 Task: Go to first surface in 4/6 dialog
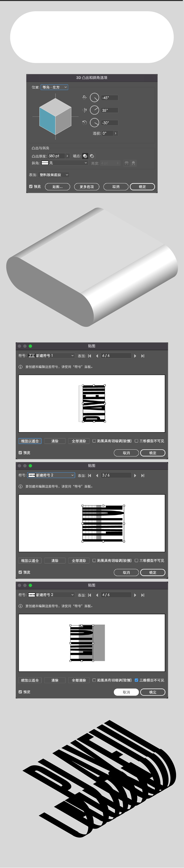tap(89, 595)
